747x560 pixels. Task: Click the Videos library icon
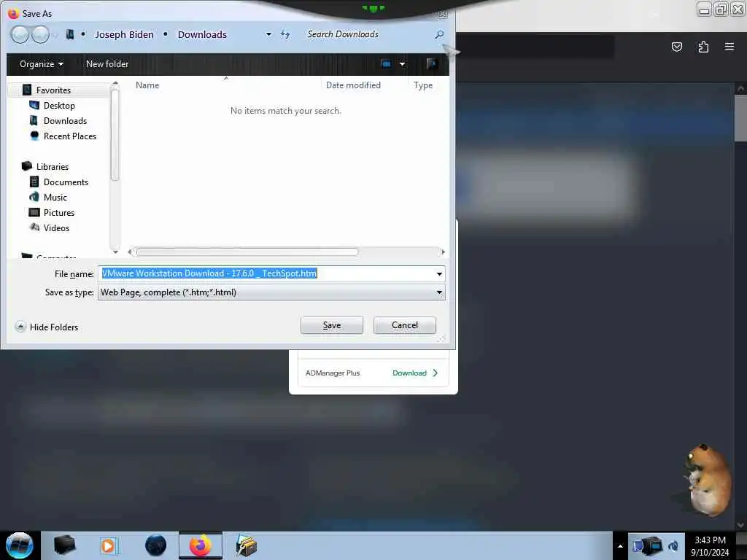click(34, 227)
